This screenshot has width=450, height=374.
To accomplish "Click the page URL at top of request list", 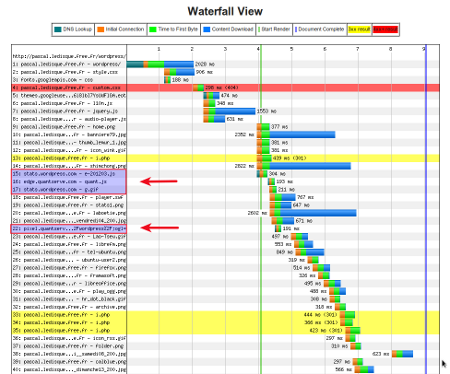I will [x=69, y=56].
